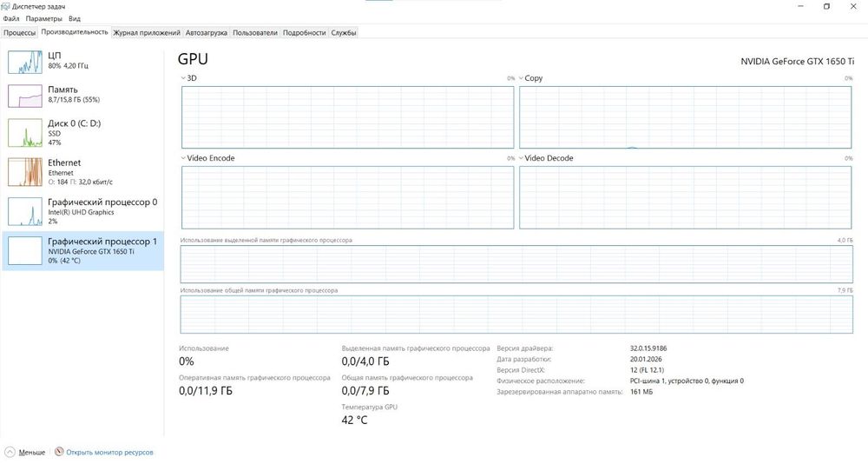The width and height of the screenshot is (868, 464).
Task: Open the 3D engine dropdown
Action: (188, 78)
